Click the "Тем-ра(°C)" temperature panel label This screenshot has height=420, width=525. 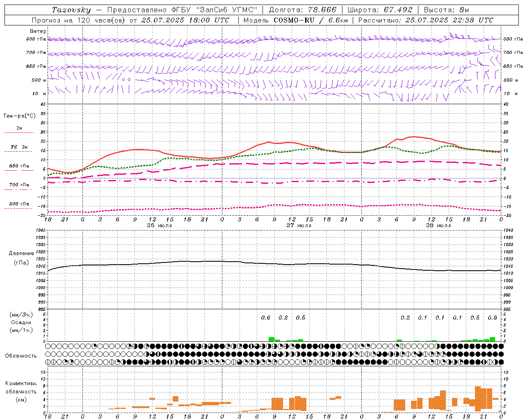coord(19,116)
